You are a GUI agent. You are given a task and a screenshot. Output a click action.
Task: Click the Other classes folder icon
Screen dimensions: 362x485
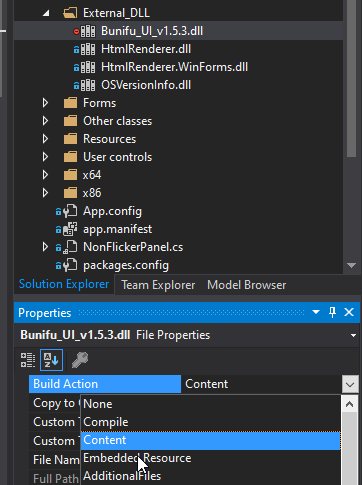pos(70,121)
